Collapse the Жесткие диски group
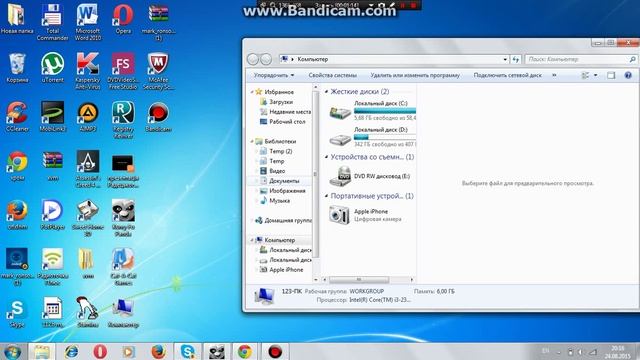Image resolution: width=640 pixels, height=360 pixels. pos(326,91)
